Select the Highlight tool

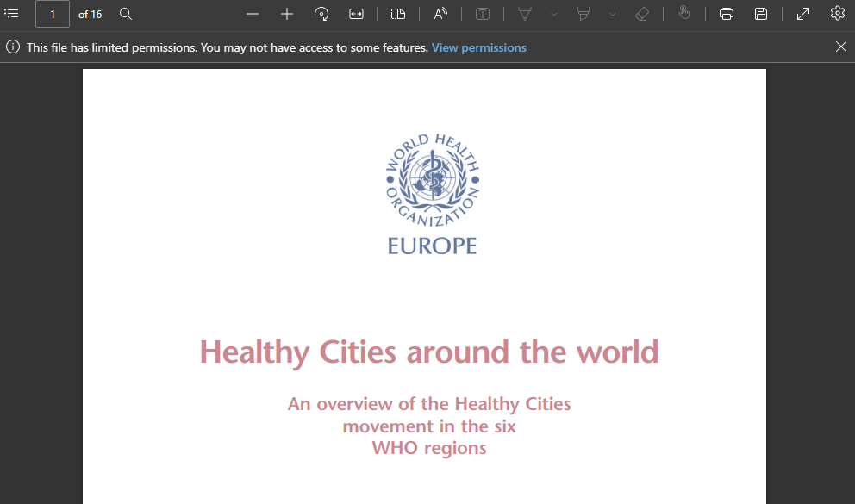pos(584,14)
